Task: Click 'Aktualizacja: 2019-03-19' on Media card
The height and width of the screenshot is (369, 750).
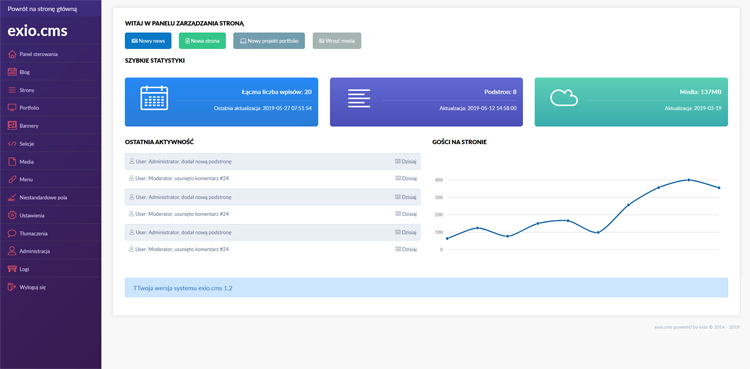Action: [x=693, y=109]
